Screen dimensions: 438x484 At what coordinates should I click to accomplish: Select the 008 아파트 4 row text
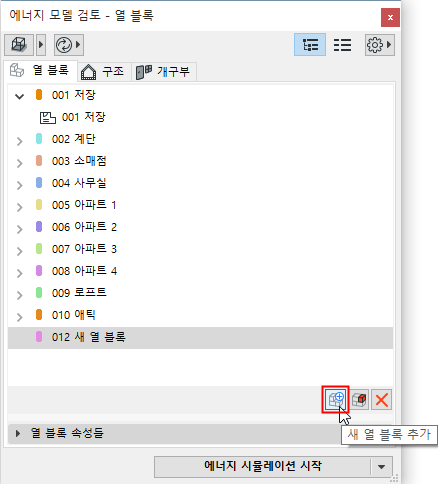click(84, 271)
